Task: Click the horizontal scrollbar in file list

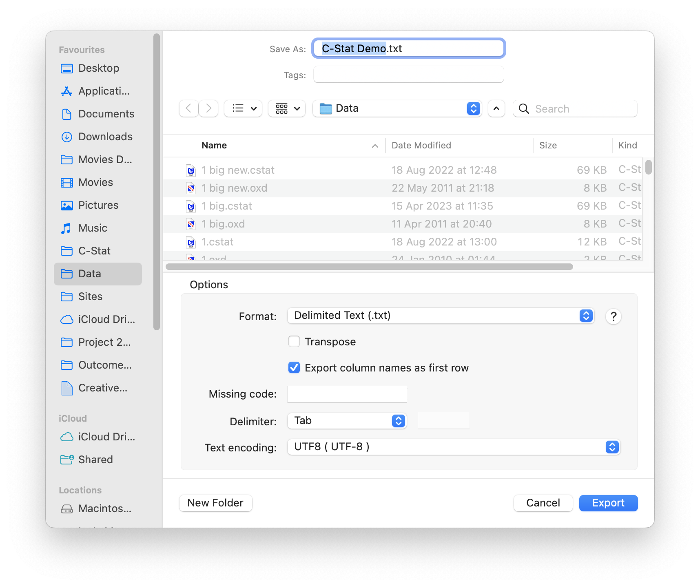Action: coord(369,267)
